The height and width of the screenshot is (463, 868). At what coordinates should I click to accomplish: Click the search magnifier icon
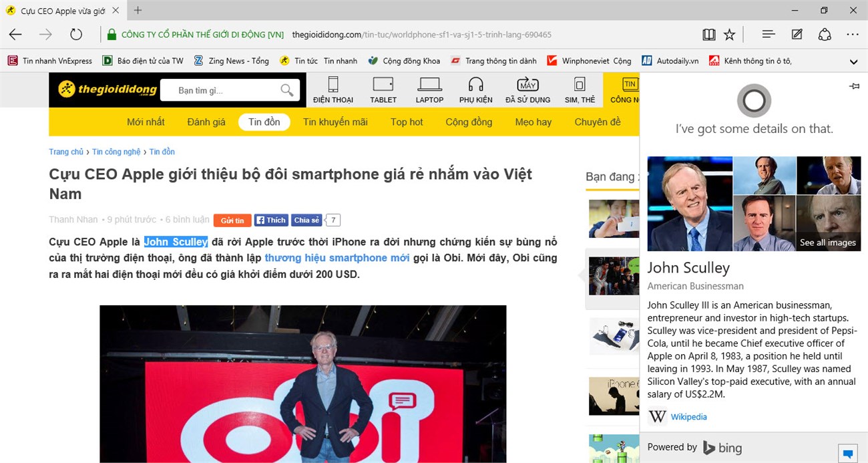click(287, 90)
